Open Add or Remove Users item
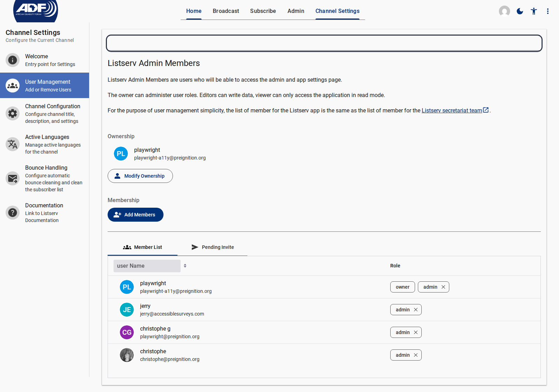Screen dimensions: 559x392 pos(45,86)
